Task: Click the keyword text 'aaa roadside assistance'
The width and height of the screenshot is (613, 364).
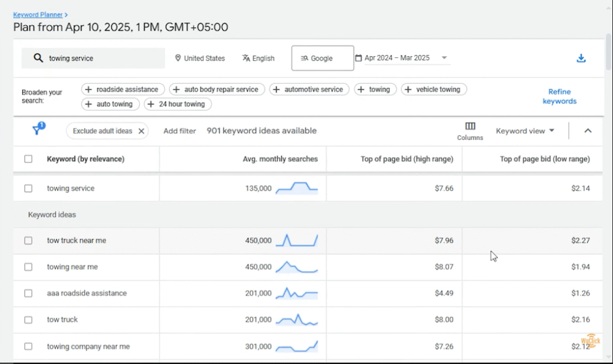Action: (87, 293)
